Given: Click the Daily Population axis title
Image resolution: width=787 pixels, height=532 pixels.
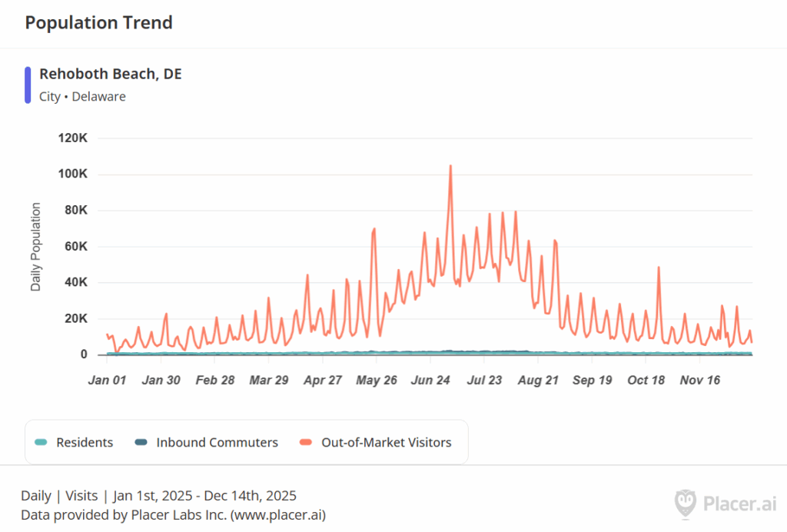Looking at the screenshot, I should click(x=36, y=247).
